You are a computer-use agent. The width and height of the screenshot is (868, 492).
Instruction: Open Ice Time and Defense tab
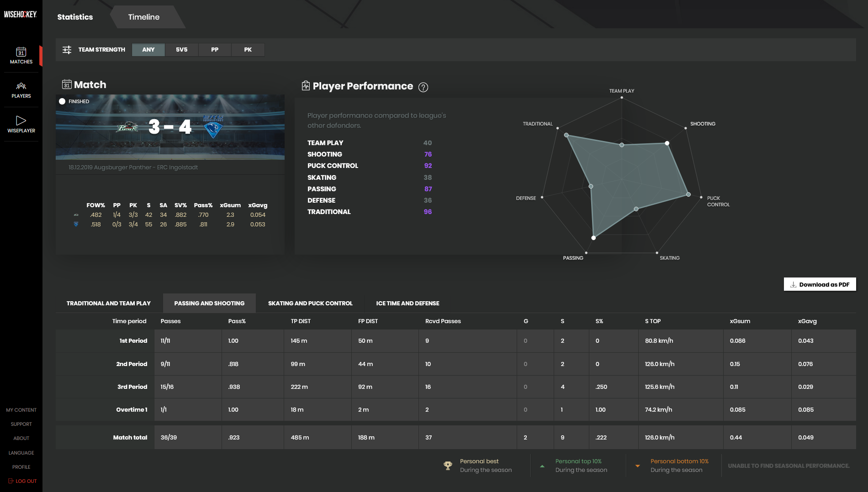408,303
